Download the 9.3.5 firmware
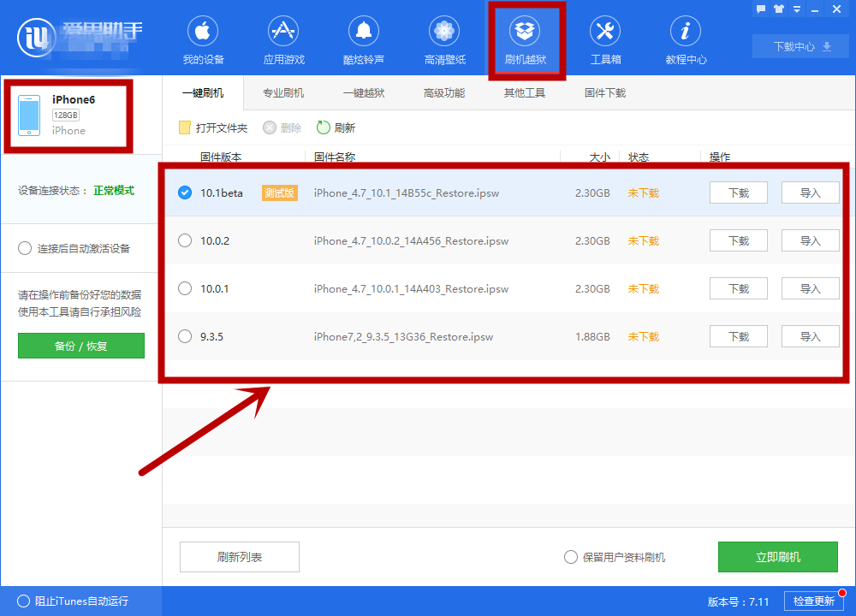856x616 pixels. point(739,336)
